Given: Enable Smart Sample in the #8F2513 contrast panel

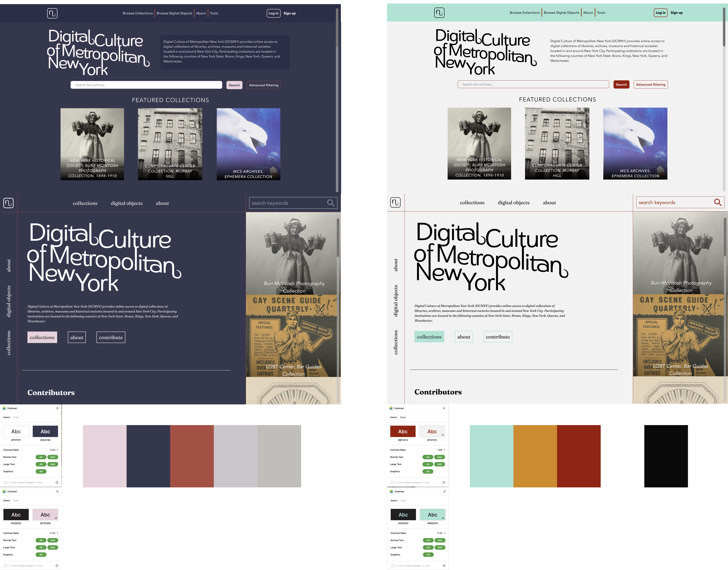Looking at the screenshot, I should (393, 482).
